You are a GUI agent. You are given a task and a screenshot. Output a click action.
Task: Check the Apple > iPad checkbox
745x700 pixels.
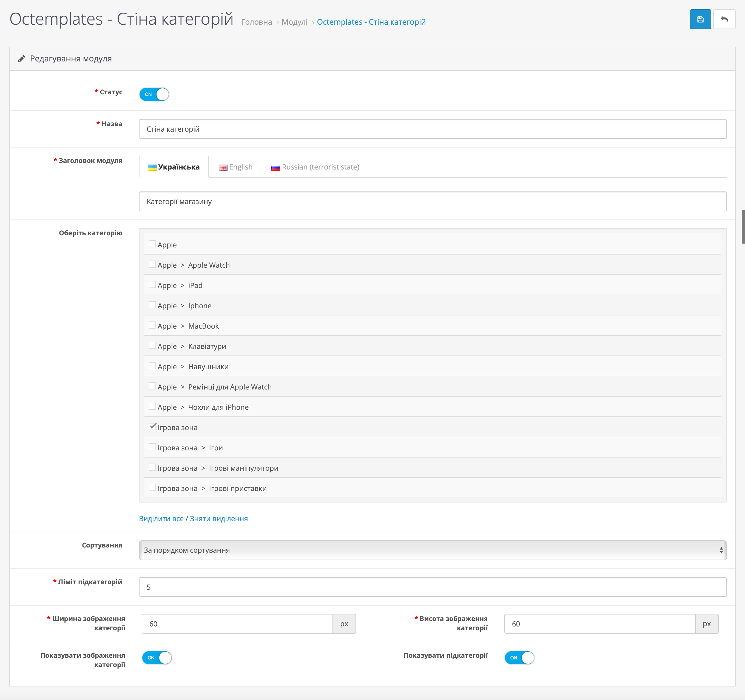pos(152,284)
